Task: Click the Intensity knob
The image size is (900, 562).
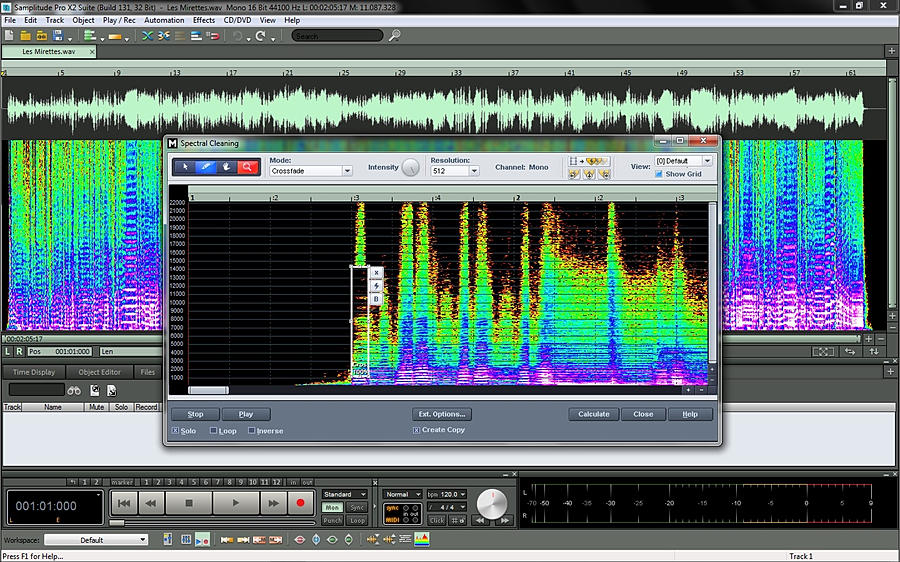Action: [410, 168]
